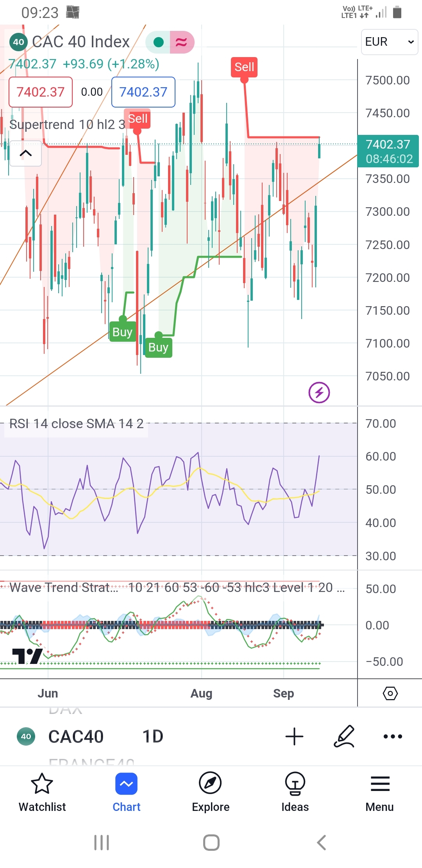Tap the lowest Buy marker, under the 7100 level
Viewport: 422px width, 868px height.
pos(158,347)
